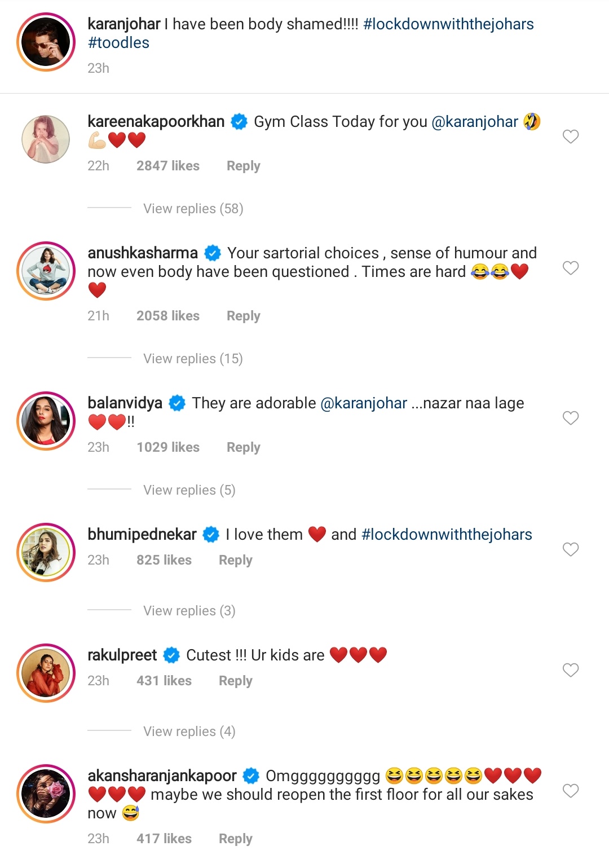
Task: Open the @karanjohar mention in kareena's comment
Action: click(x=475, y=121)
